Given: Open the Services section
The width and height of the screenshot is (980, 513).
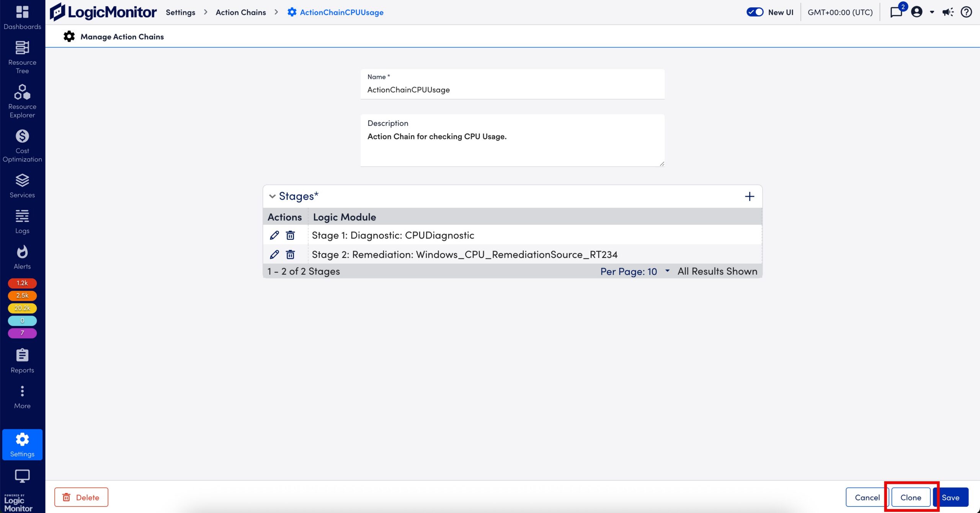Looking at the screenshot, I should (x=22, y=186).
